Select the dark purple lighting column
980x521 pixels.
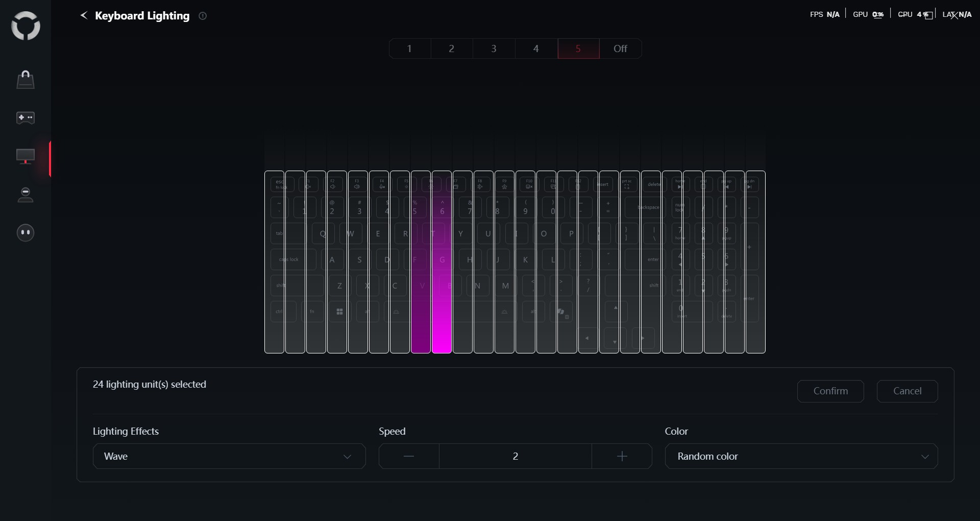pos(421,262)
